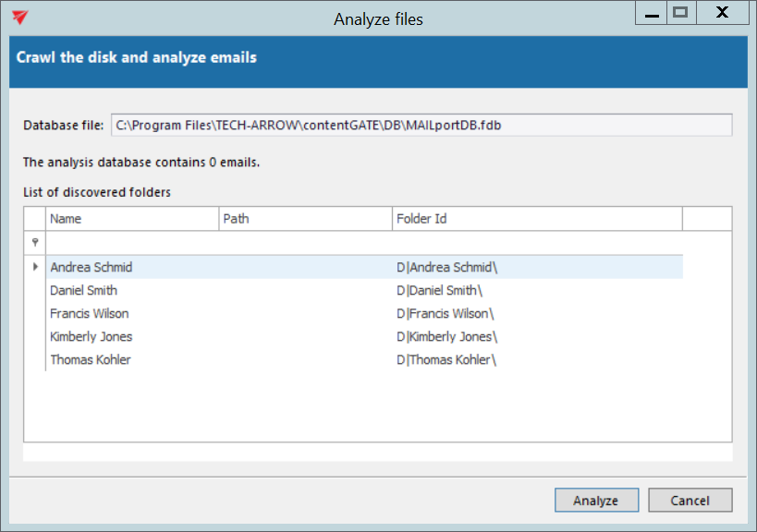
Task: Click the Folder Id filter cell
Action: coord(536,242)
